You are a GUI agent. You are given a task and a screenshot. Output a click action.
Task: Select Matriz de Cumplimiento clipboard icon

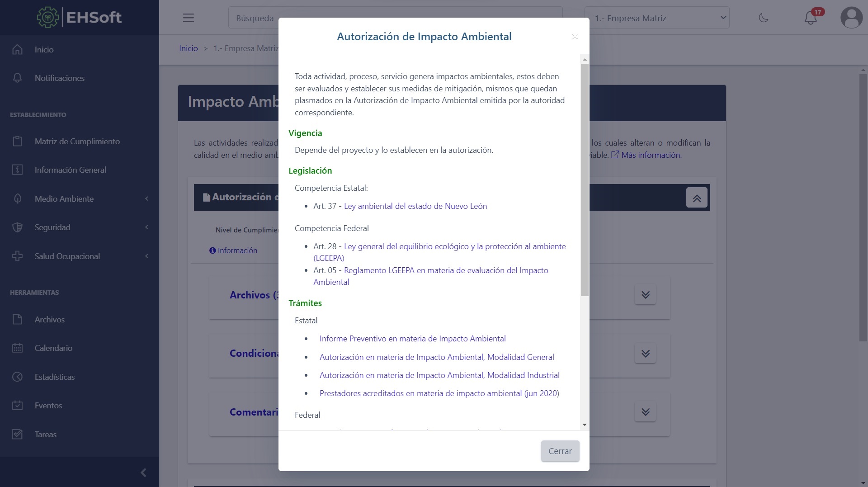point(17,141)
